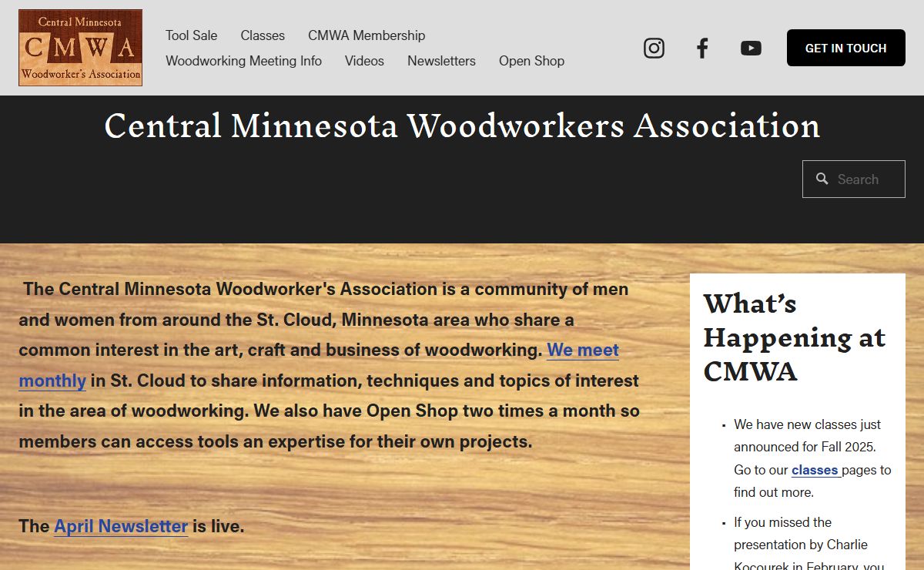Open the Open Shop nav page
924x570 pixels.
[531, 61]
